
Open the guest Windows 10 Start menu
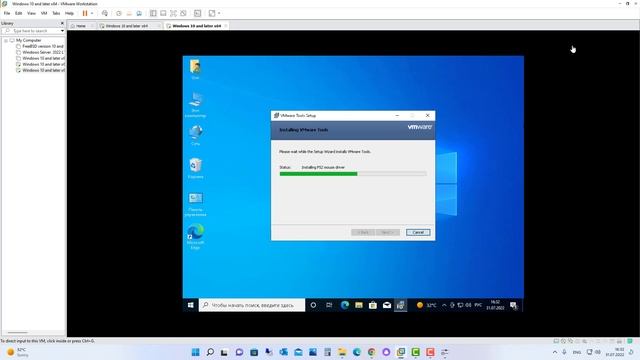point(191,305)
